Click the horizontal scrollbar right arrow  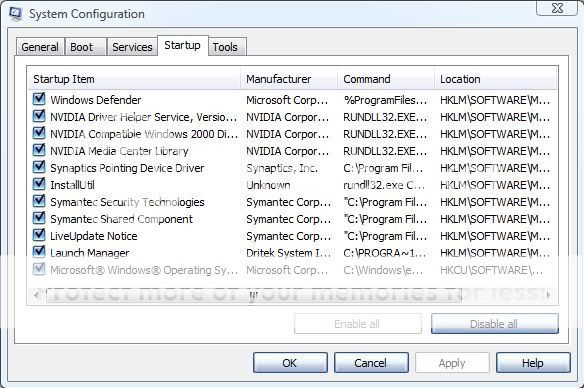click(549, 295)
